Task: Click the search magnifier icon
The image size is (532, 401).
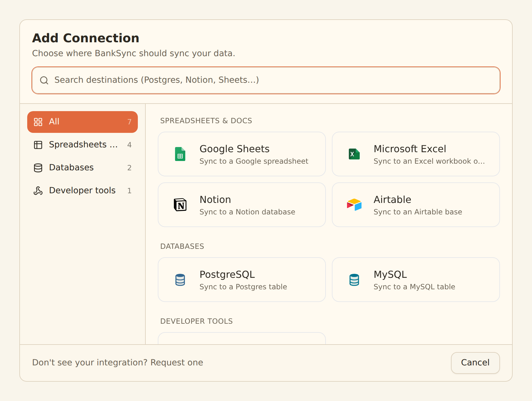Action: [x=44, y=80]
